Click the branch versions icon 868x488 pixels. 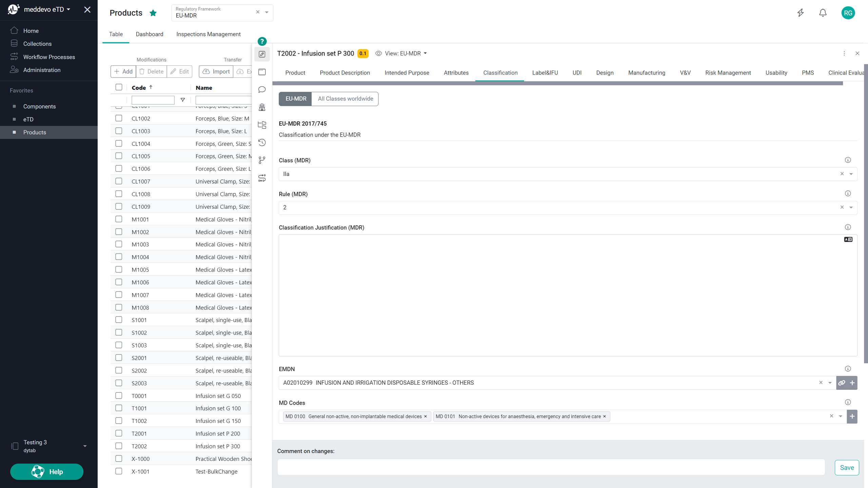(x=262, y=160)
